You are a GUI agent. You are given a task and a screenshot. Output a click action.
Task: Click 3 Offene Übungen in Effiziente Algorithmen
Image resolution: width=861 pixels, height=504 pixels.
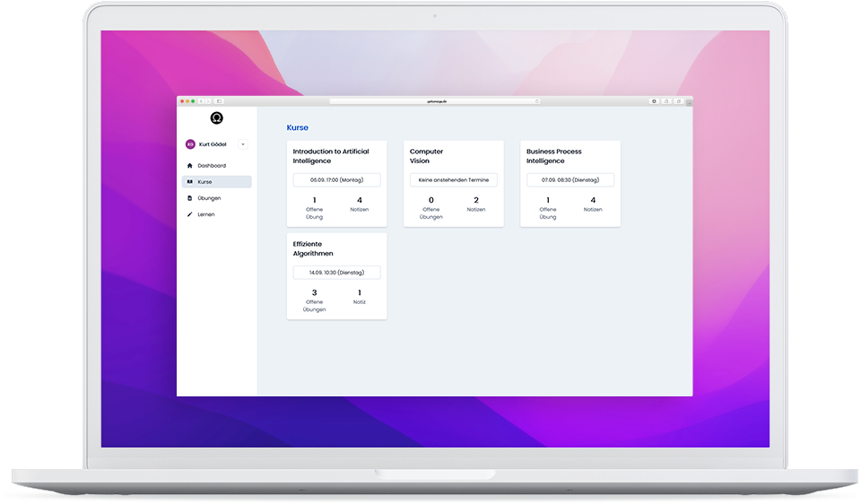(x=314, y=300)
